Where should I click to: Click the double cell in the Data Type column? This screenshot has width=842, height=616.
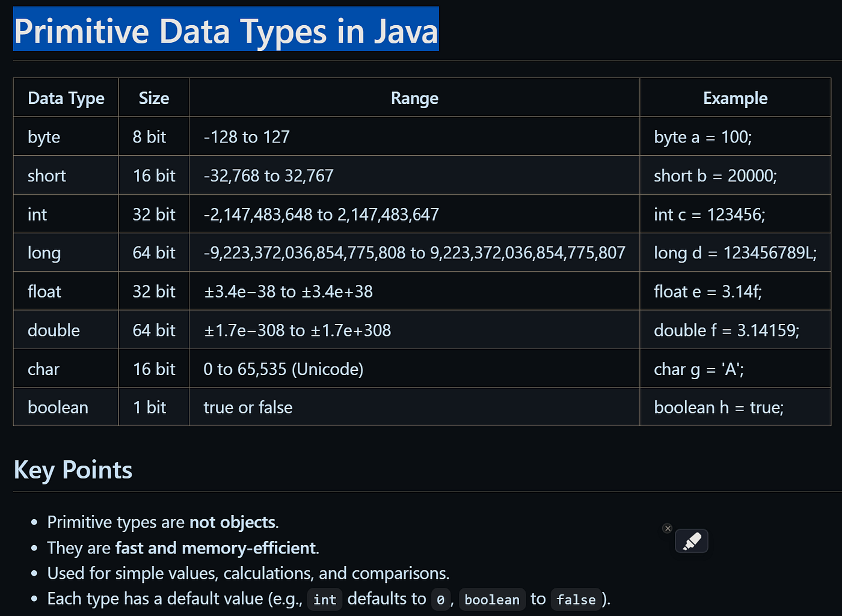tap(54, 331)
